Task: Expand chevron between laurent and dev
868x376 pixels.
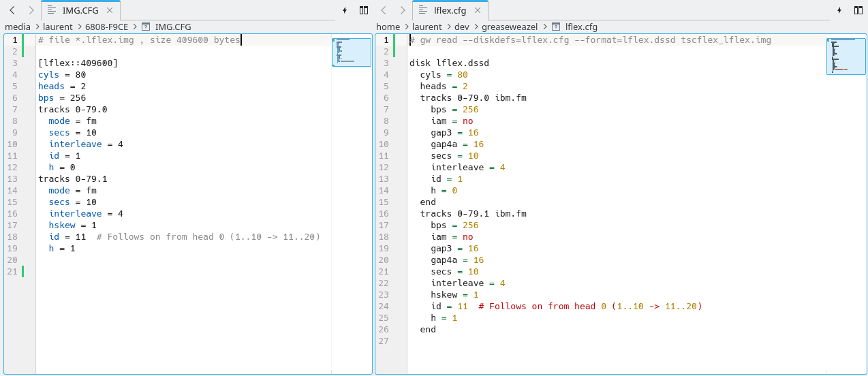Action: 448,27
